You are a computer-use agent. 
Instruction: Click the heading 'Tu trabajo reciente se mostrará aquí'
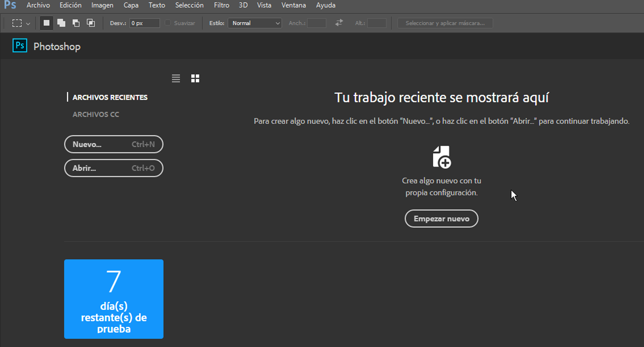tap(441, 97)
